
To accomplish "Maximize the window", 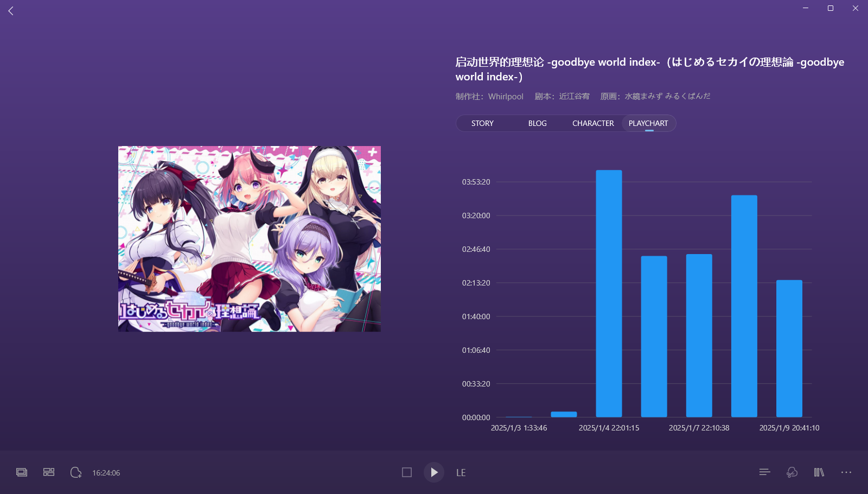I will 831,8.
